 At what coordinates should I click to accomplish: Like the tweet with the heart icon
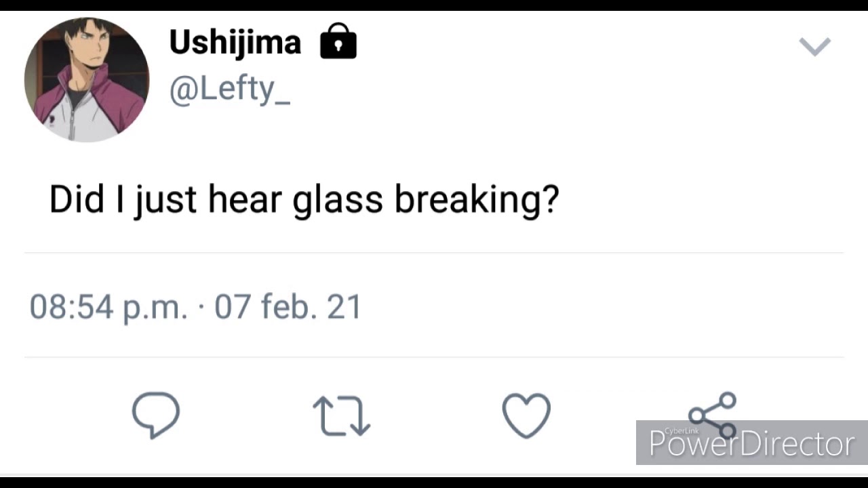coord(526,415)
